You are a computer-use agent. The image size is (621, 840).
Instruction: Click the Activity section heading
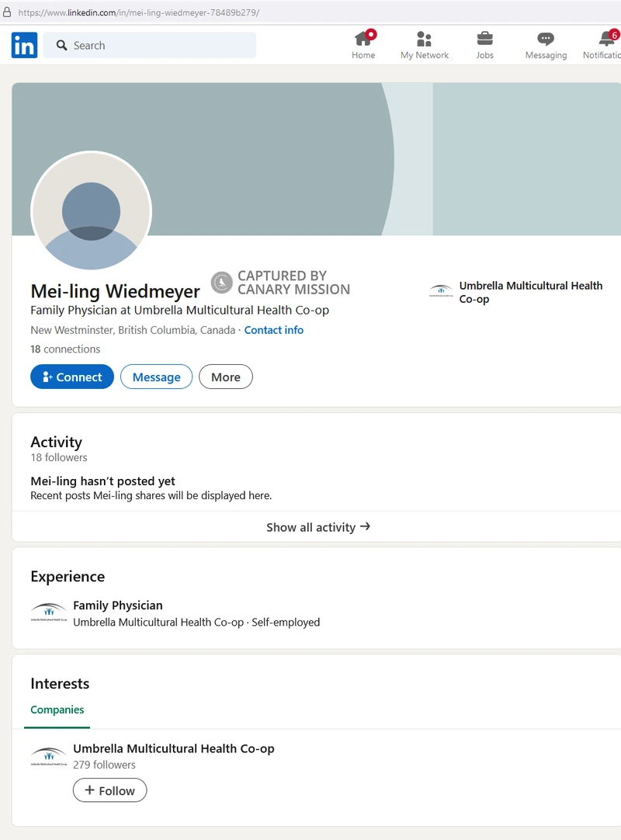[56, 442]
